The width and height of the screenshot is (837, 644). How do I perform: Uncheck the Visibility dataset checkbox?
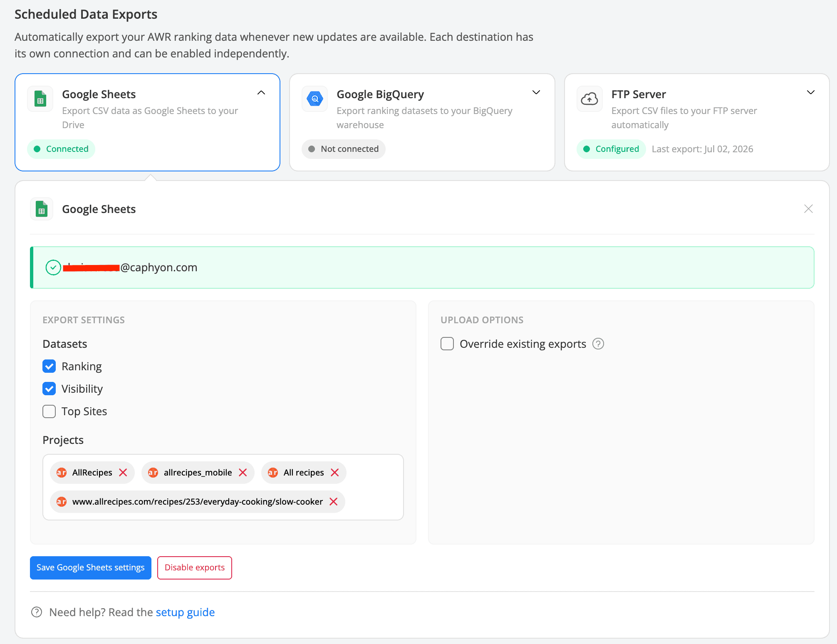click(x=49, y=389)
